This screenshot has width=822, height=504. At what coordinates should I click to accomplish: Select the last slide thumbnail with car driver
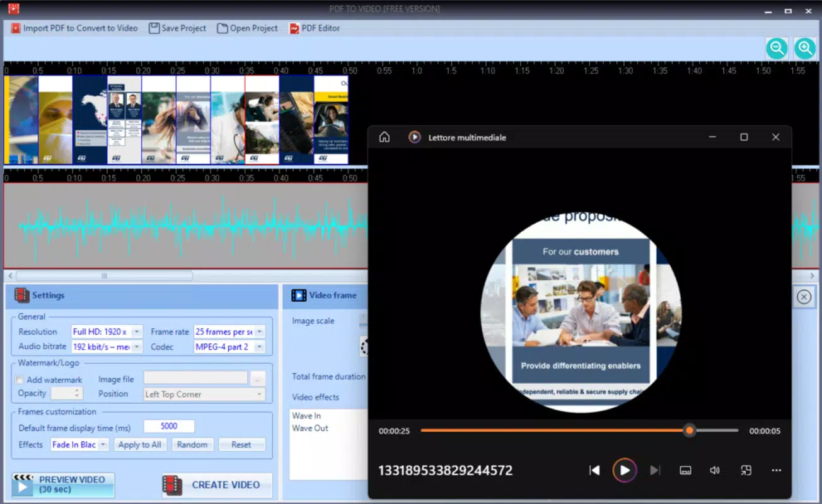tap(331, 120)
